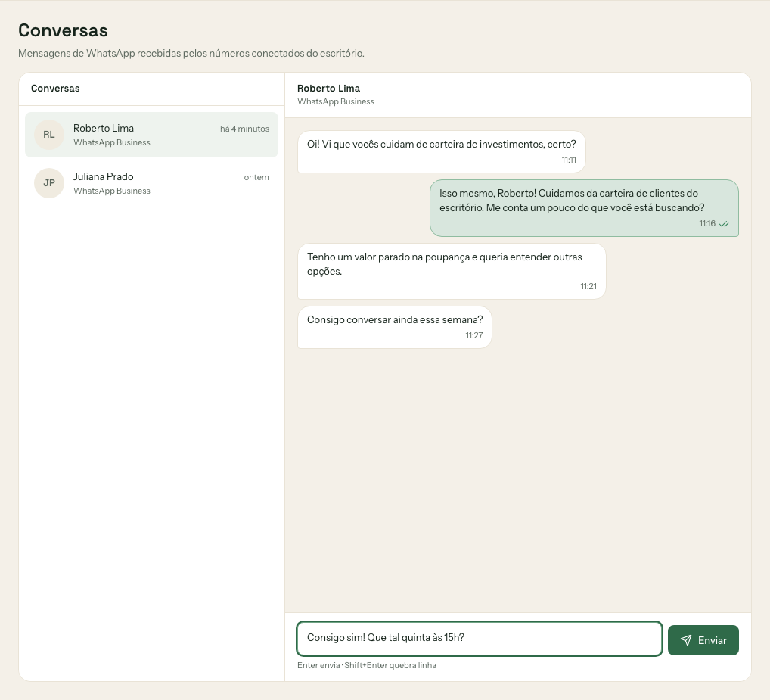
Task: Focus the message input field
Action: click(480, 638)
